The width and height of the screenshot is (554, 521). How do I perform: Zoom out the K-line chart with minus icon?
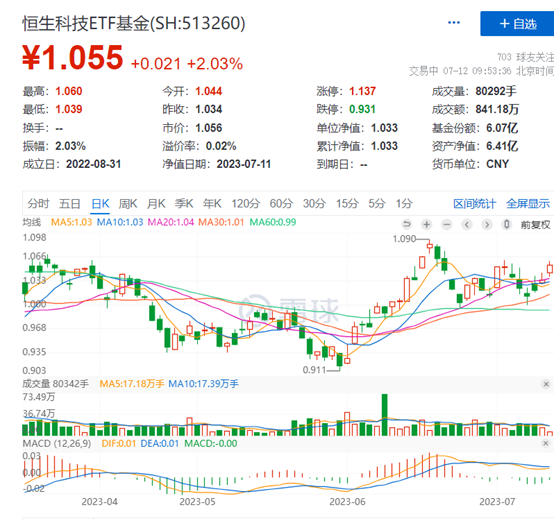pyautogui.click(x=447, y=224)
